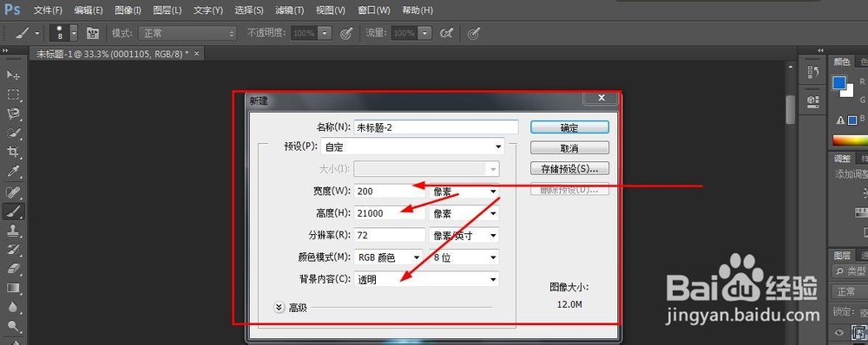Screen dimensions: 868x345
Task: Select the Lasso tool
Action: pyautogui.click(x=13, y=114)
